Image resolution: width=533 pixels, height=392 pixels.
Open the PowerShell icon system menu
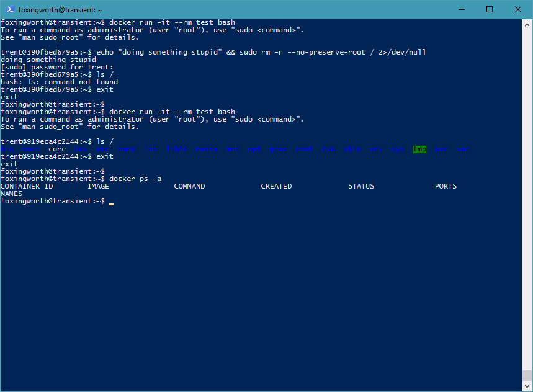pos(10,9)
